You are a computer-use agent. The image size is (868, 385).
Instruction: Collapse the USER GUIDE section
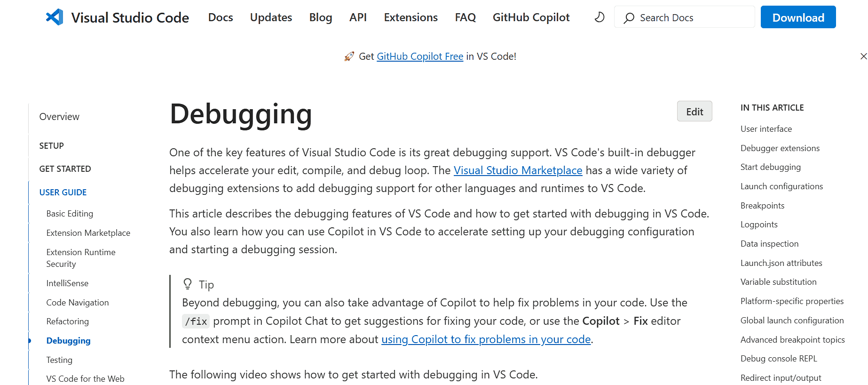(x=63, y=192)
